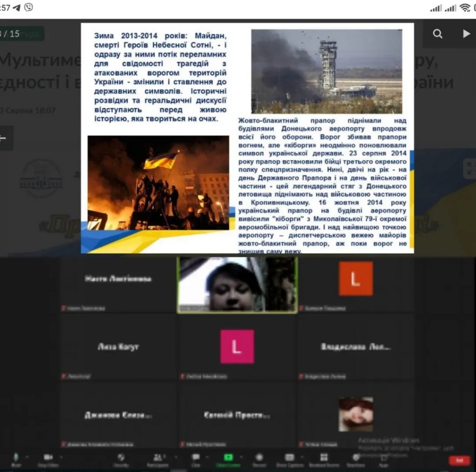
Task: Start slideshow with the play icon
Action: [466, 33]
